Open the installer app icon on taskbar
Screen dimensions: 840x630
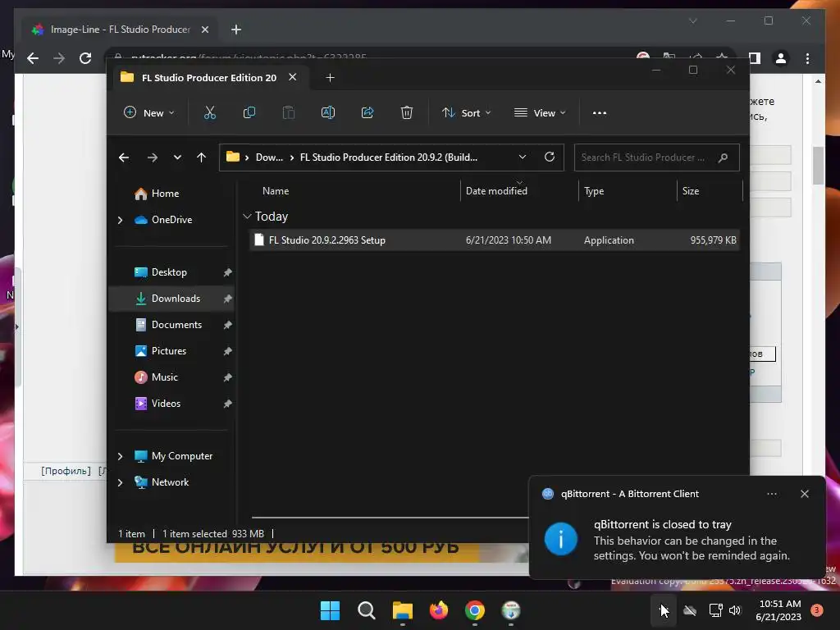pos(511,610)
